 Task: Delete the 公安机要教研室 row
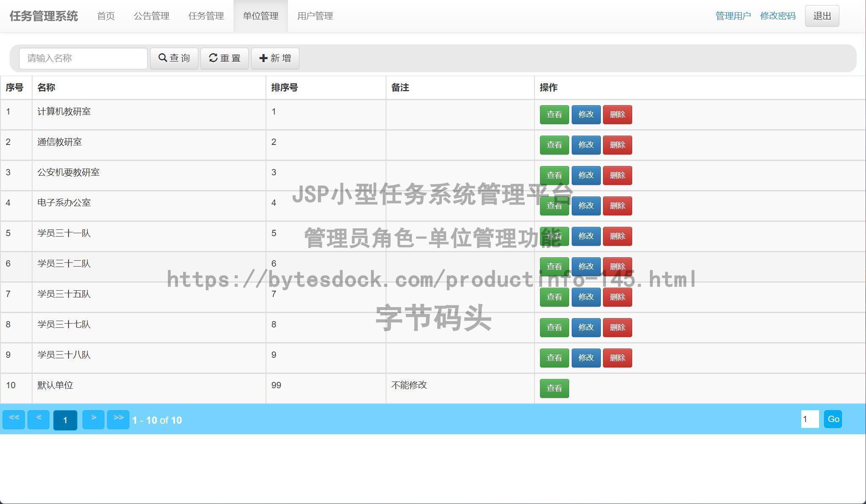click(617, 175)
